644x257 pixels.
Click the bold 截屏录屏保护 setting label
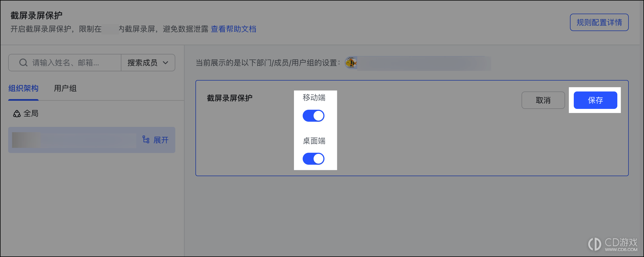230,98
